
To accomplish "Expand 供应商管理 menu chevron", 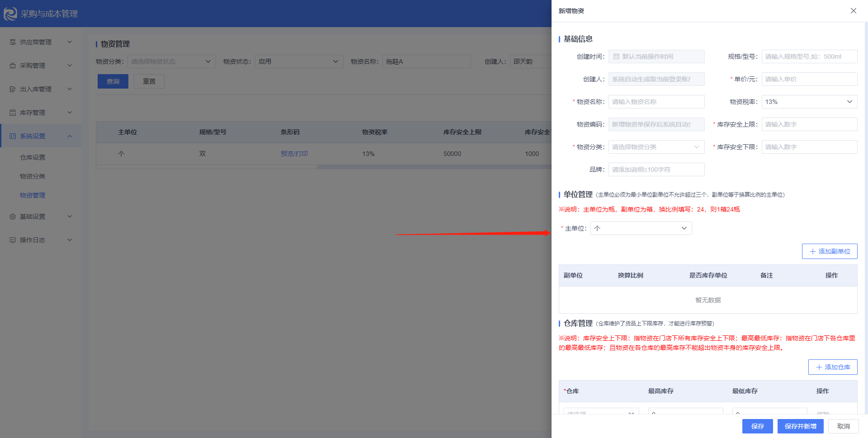I will pos(70,42).
